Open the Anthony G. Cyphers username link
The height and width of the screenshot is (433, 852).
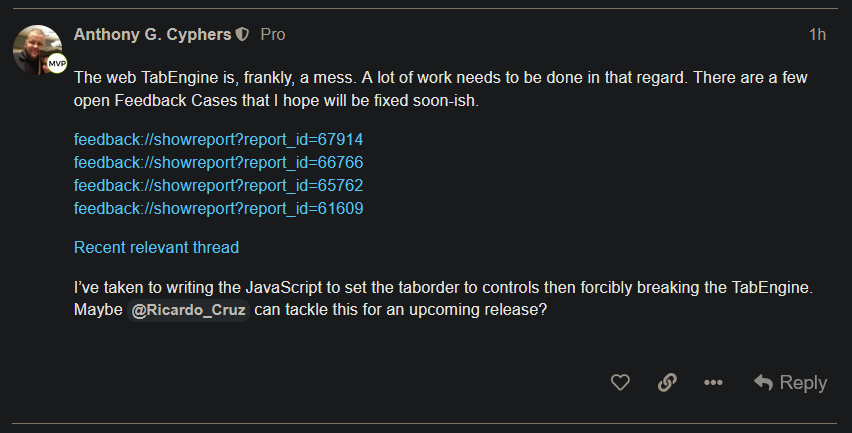click(x=152, y=34)
